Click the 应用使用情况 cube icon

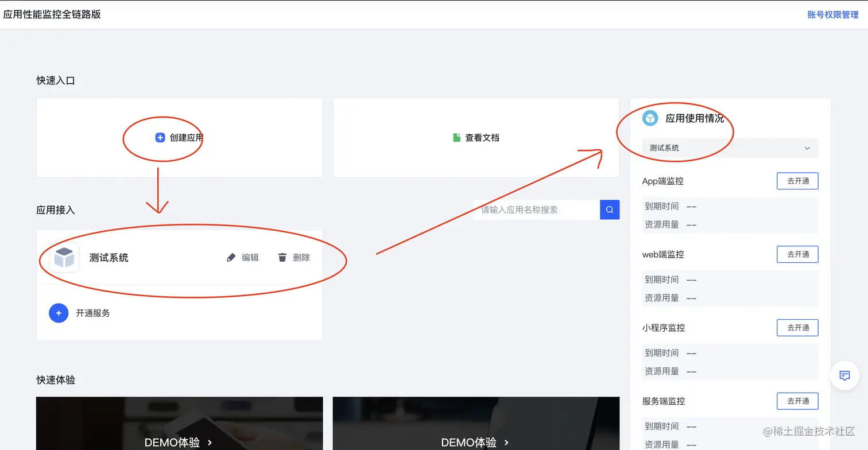[650, 118]
